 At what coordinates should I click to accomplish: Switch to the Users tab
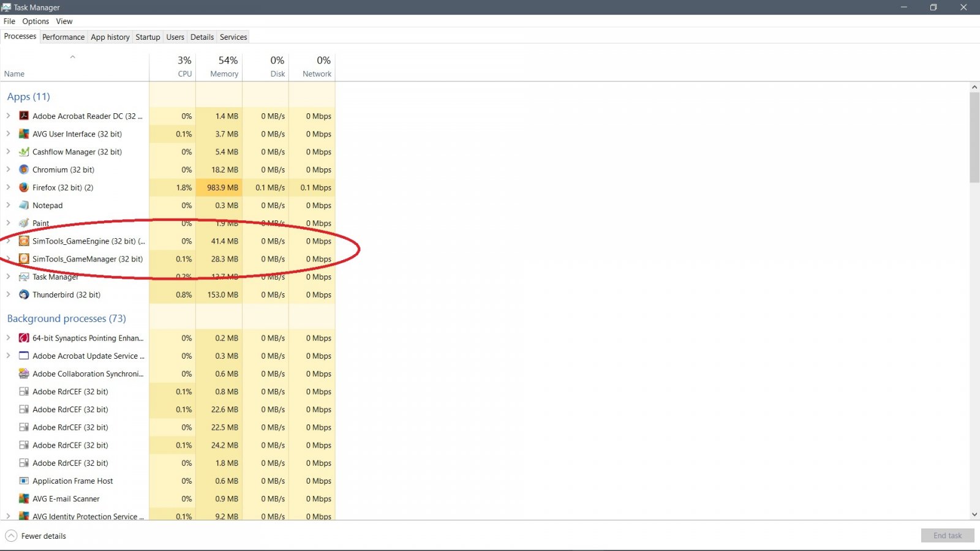175,37
